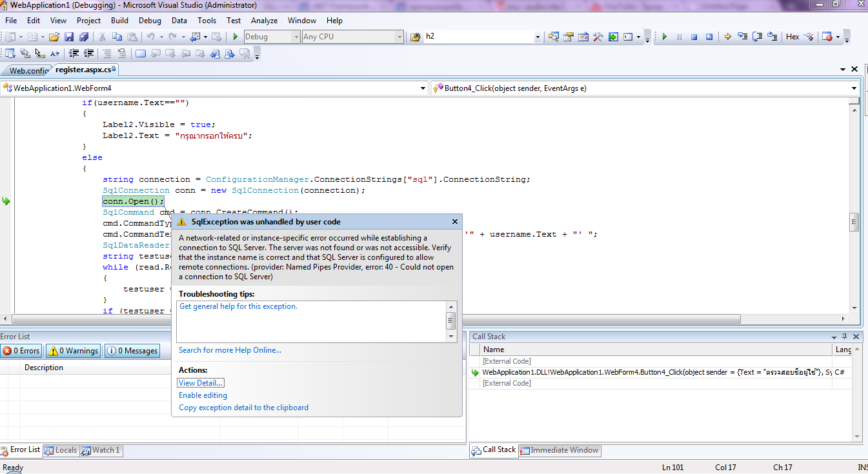868x474 pixels.
Task: Switch to the Watch 1 tab
Action: [101, 450]
